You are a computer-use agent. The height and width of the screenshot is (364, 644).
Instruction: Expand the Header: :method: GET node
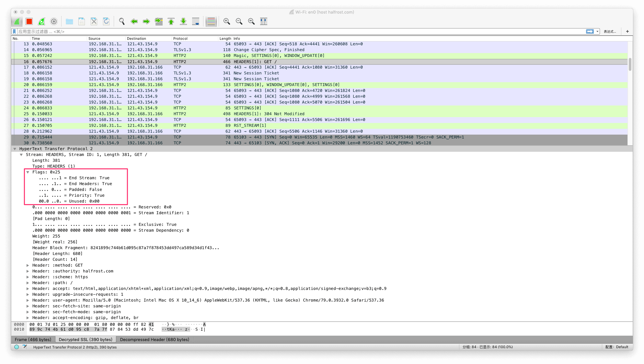pos(28,265)
